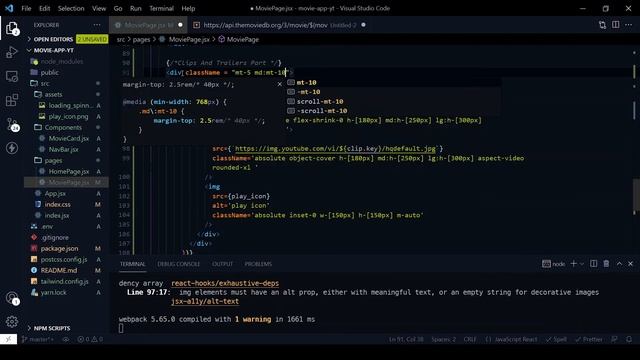Collapse the assets folder
Screen dimensions: 640x360
point(53,94)
